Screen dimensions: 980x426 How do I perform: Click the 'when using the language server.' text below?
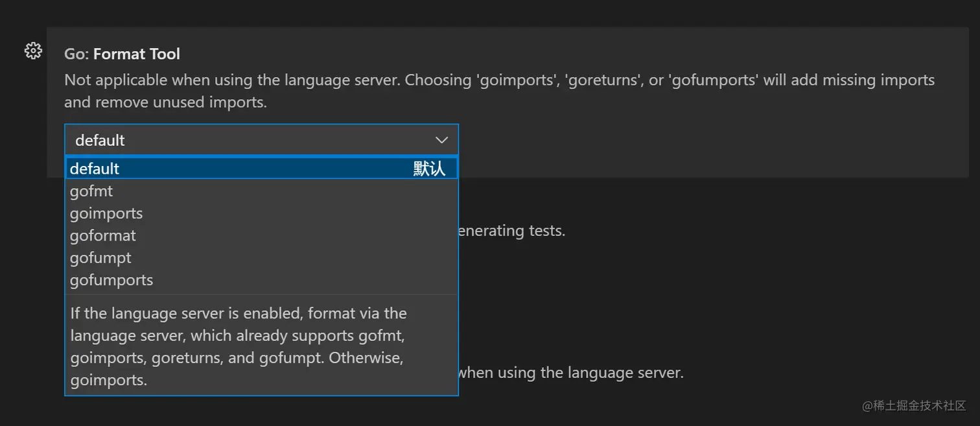(571, 373)
